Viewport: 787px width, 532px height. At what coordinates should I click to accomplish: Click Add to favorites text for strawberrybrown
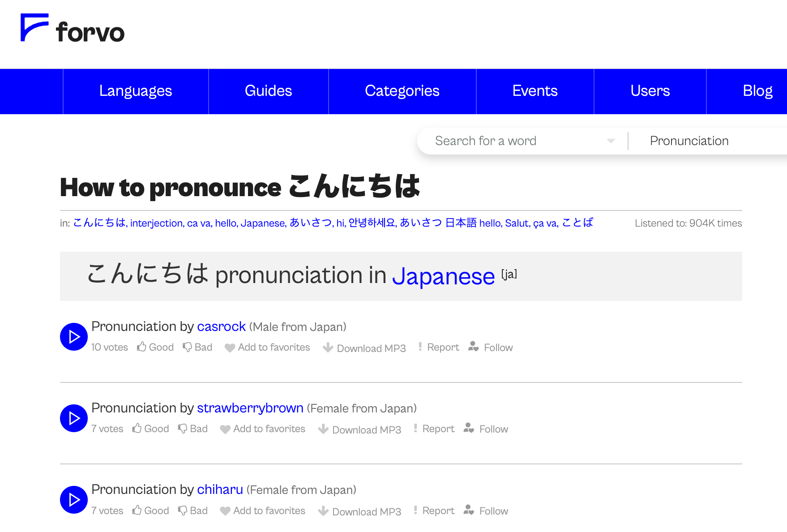coord(269,429)
